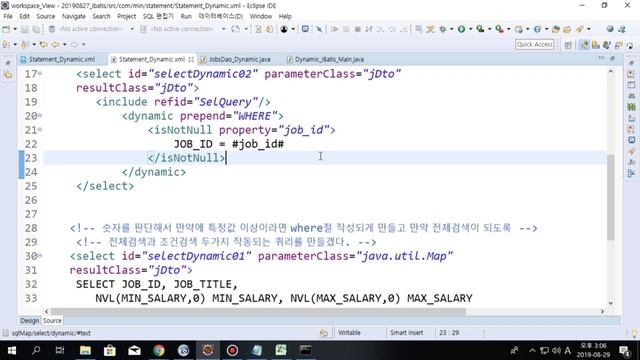This screenshot has height=360, width=640.
Task: Click the Windows Start button
Action: 12,350
